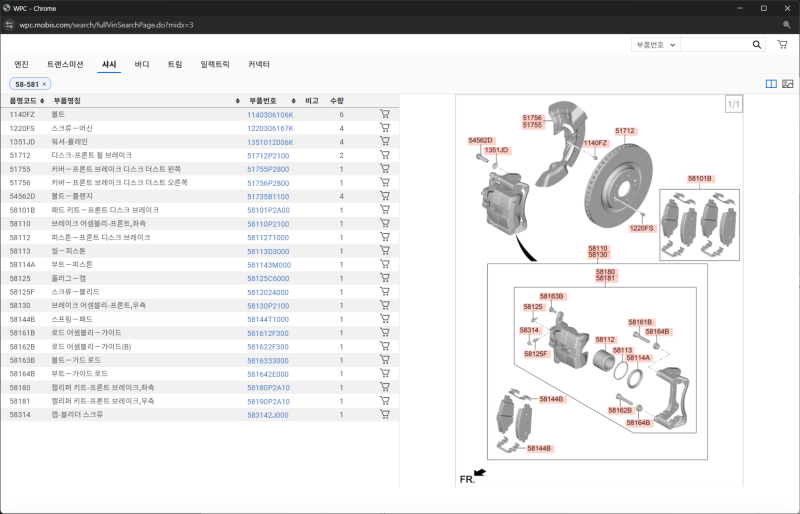Click the 51712 label in diagram
This screenshot has width=800, height=514.
[x=625, y=131]
